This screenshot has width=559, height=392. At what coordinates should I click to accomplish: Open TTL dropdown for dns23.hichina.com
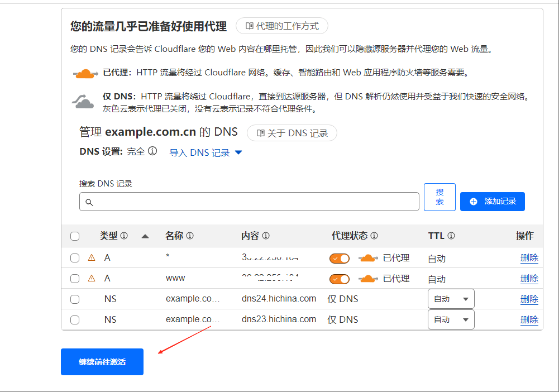pyautogui.click(x=451, y=319)
